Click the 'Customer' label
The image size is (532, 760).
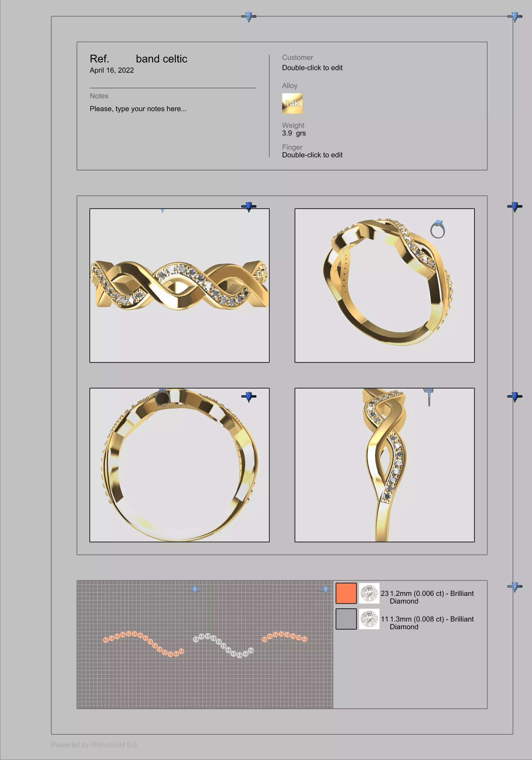298,58
